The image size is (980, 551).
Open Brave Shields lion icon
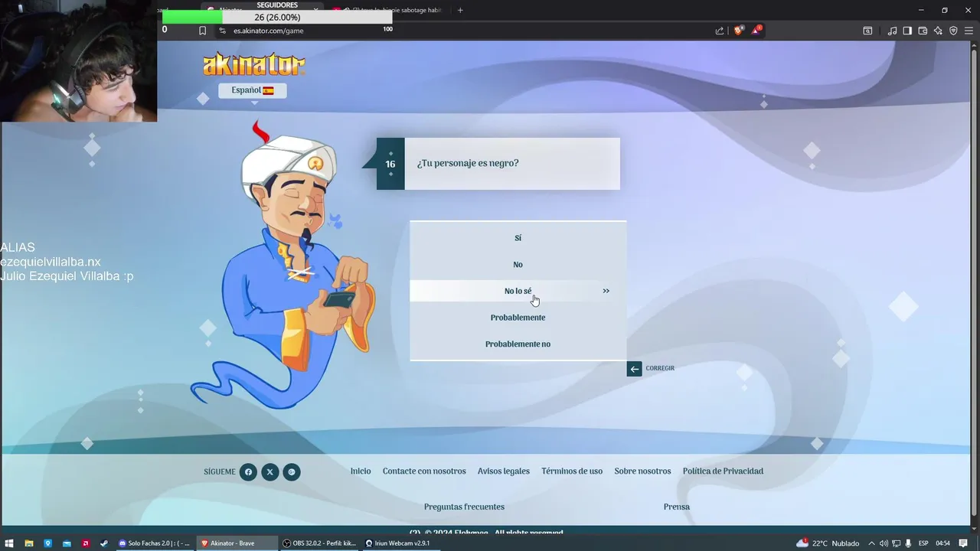pyautogui.click(x=738, y=31)
